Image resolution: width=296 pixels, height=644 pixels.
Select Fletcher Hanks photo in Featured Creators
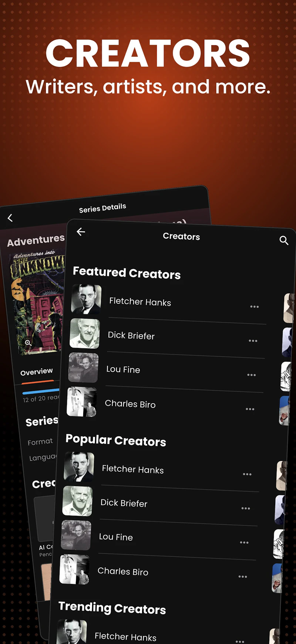tap(86, 299)
